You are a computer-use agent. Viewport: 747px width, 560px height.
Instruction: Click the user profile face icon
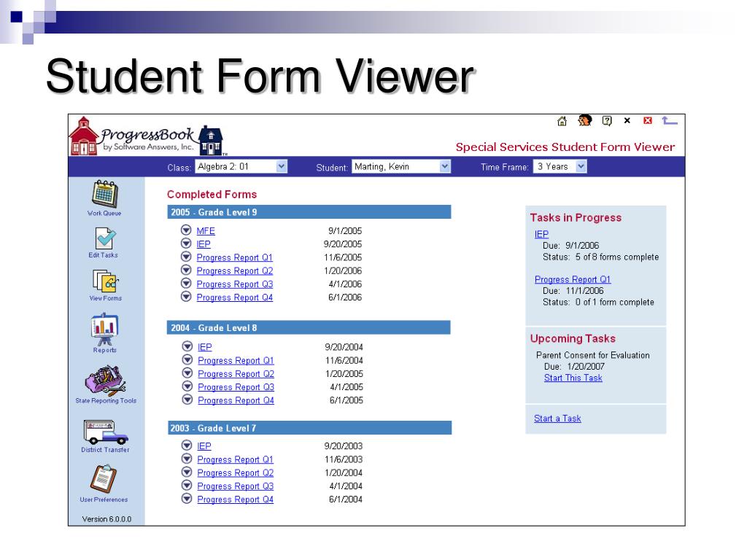coord(584,120)
